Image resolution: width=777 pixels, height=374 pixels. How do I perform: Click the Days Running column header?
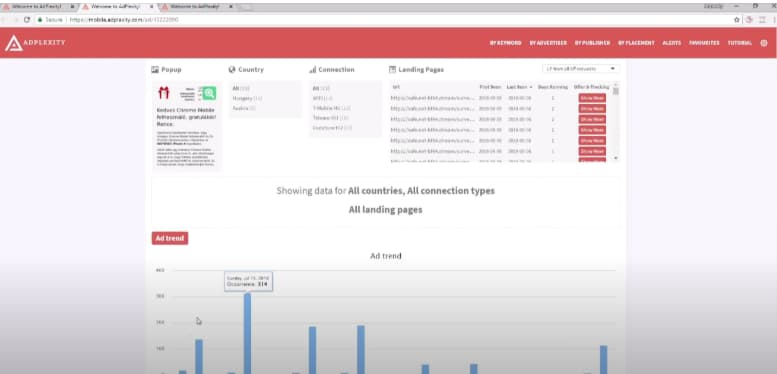coord(553,87)
